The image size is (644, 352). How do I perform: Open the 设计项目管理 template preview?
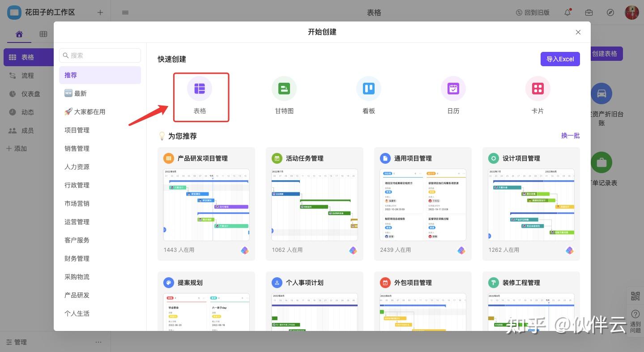tap(531, 205)
